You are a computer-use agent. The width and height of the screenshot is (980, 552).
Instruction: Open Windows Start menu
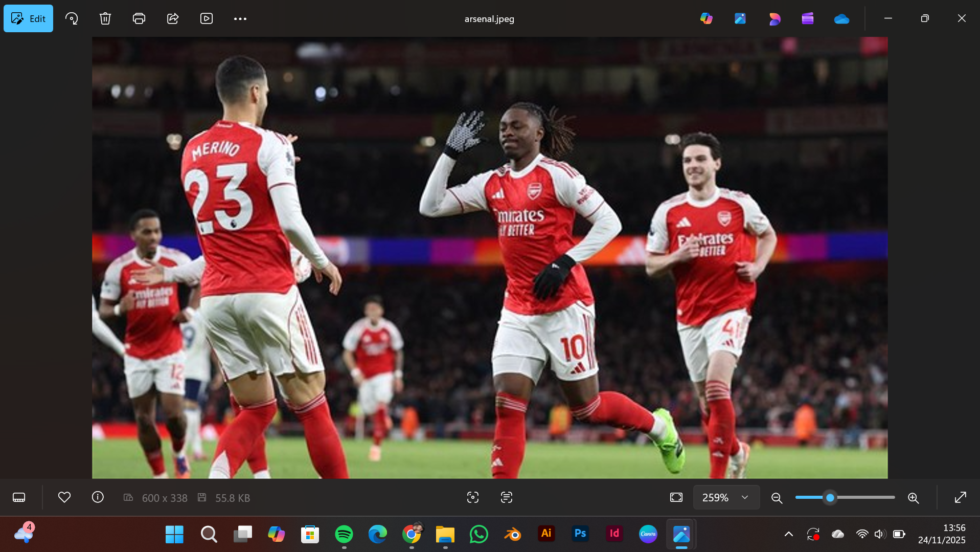click(x=174, y=534)
